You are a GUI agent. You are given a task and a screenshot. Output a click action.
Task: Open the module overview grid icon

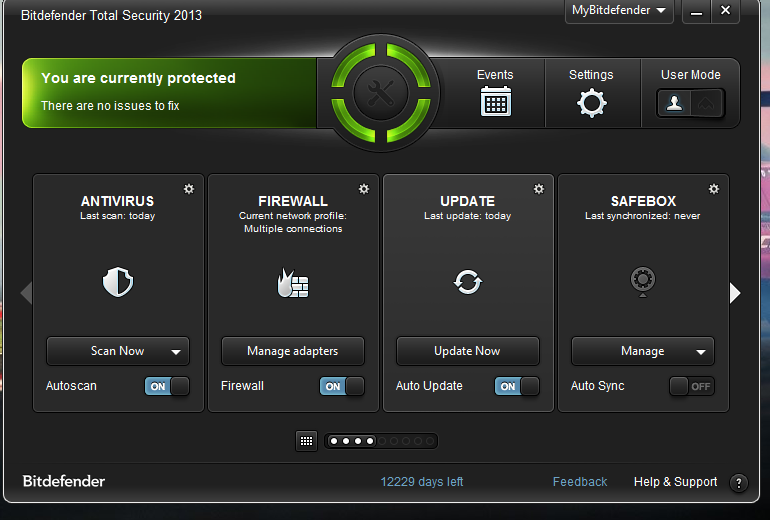306,441
